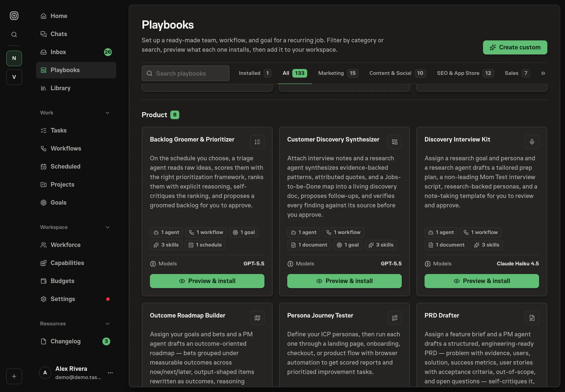
Task: Click the Create custom button
Action: [515, 47]
